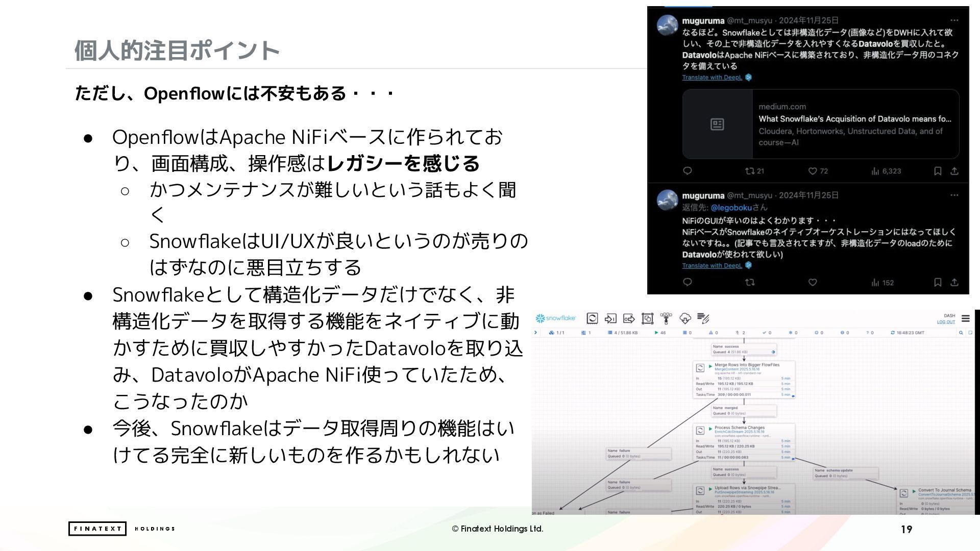Image resolution: width=980 pixels, height=551 pixels.
Task: Click the Process Group toolbar icon
Action: [x=647, y=318]
